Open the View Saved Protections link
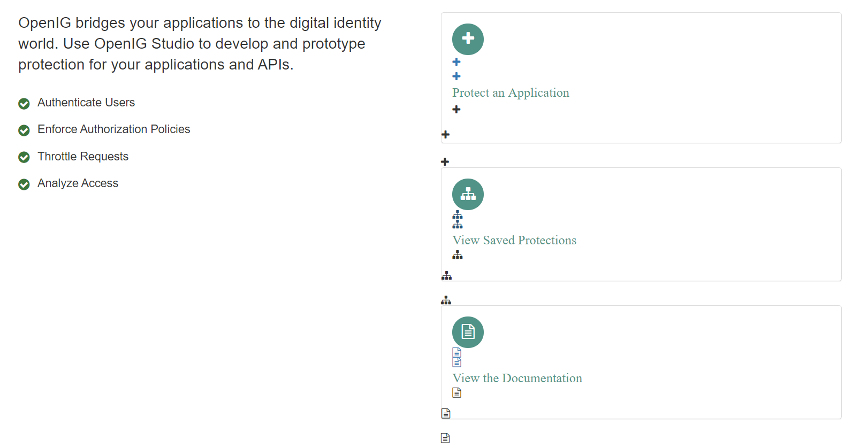Screen dimensions: 868x448 pos(514,241)
